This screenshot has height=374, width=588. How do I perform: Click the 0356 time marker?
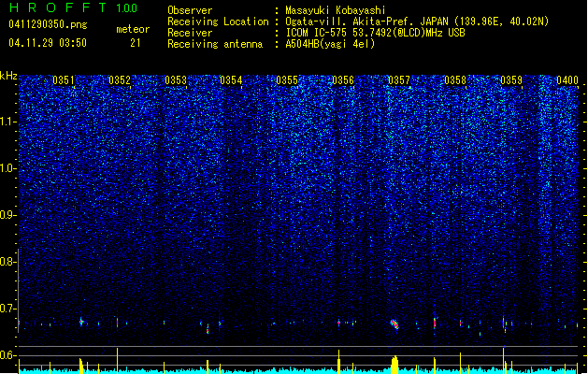coord(343,79)
